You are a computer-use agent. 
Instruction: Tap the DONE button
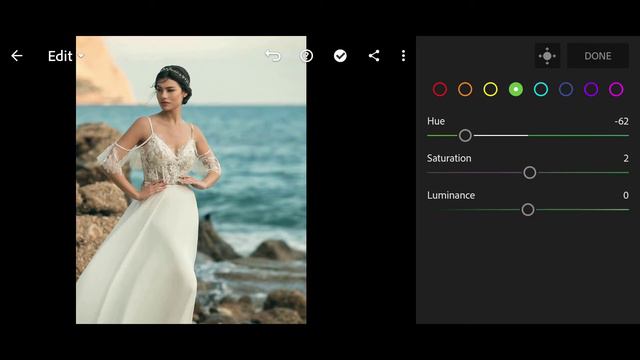pos(598,56)
